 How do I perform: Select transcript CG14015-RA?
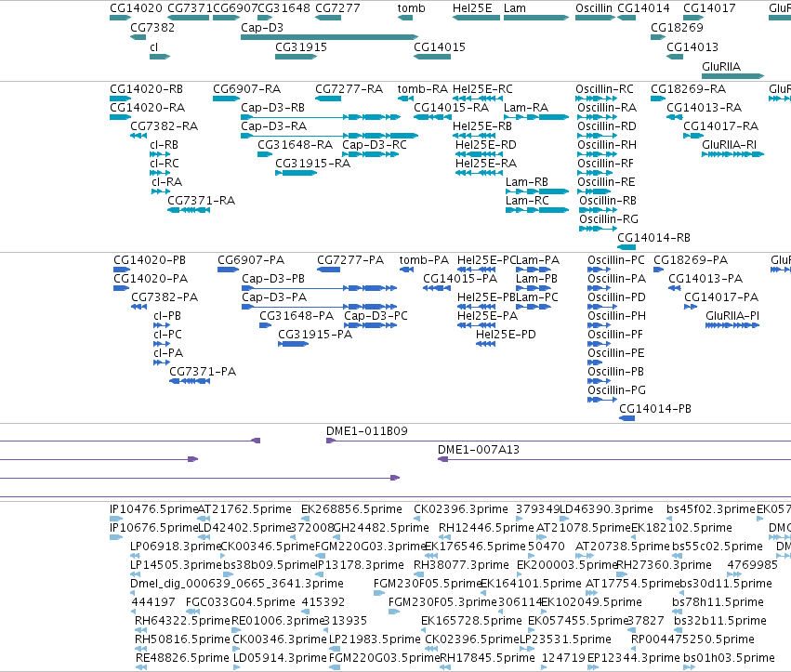pos(432,117)
